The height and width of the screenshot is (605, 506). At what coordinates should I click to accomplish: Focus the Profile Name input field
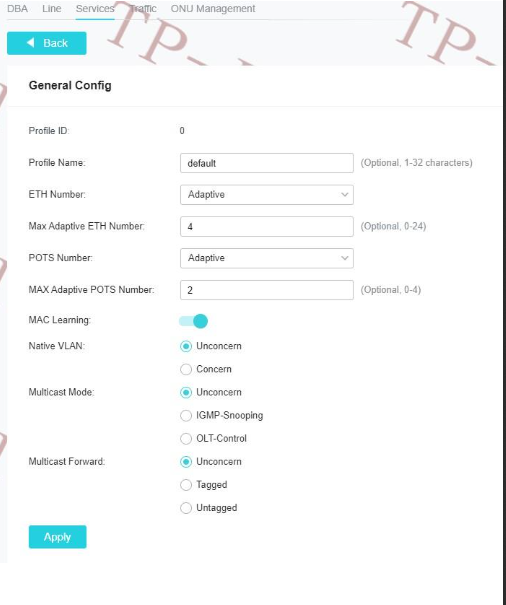(x=267, y=163)
